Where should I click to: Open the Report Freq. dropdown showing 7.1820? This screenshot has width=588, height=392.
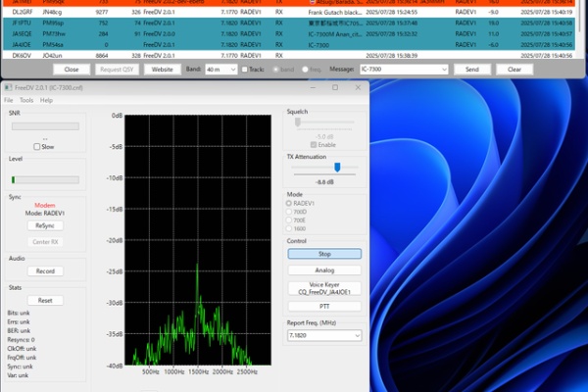coord(324,335)
